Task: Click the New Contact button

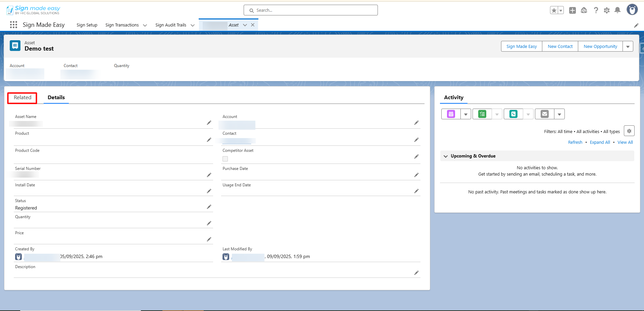Action: click(x=560, y=47)
